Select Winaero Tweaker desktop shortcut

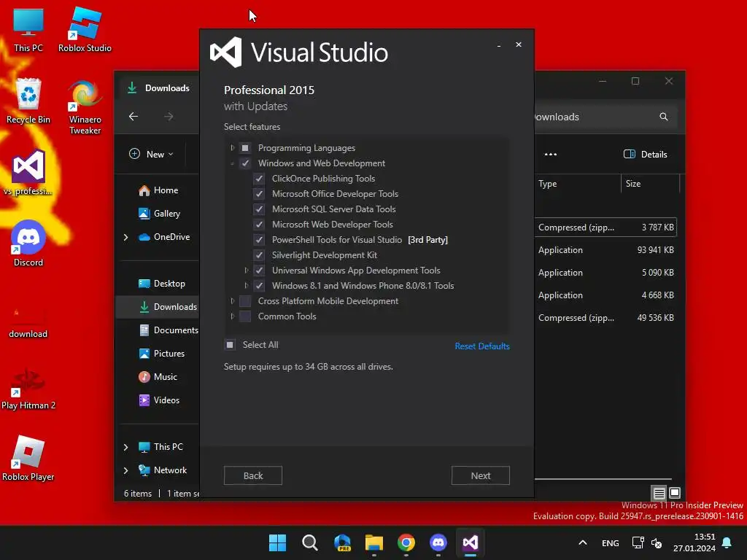(x=85, y=106)
